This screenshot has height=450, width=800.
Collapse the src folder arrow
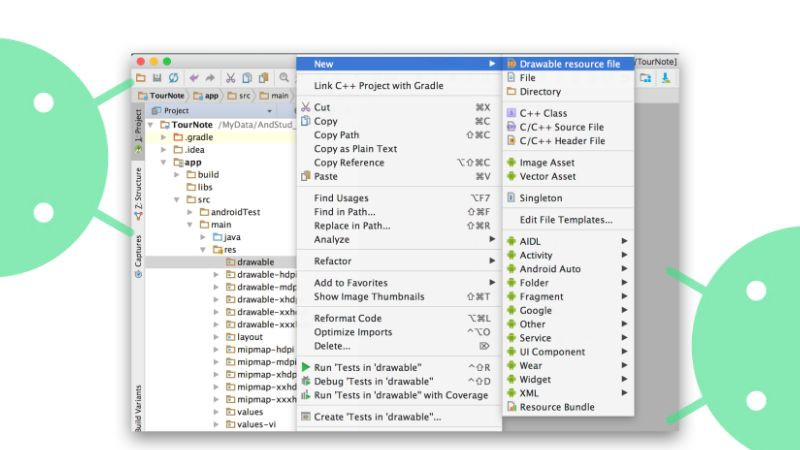[177, 199]
